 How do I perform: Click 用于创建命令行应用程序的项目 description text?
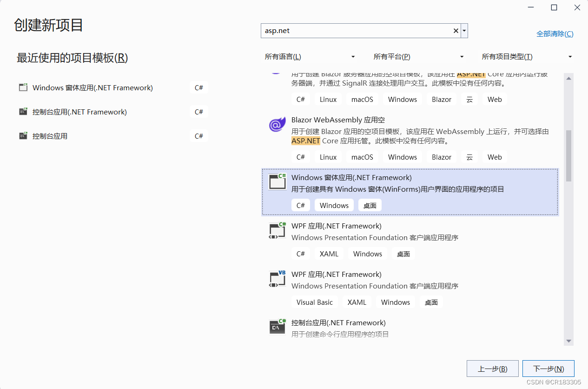tap(340, 334)
